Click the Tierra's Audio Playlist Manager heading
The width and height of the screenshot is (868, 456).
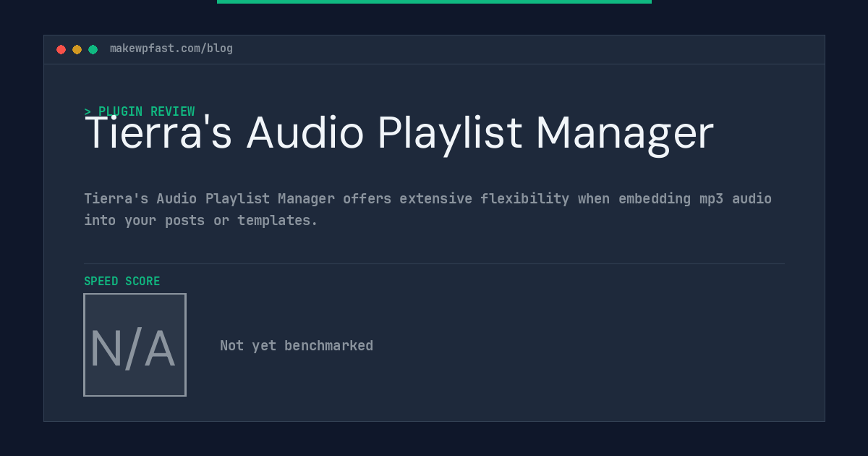point(399,134)
